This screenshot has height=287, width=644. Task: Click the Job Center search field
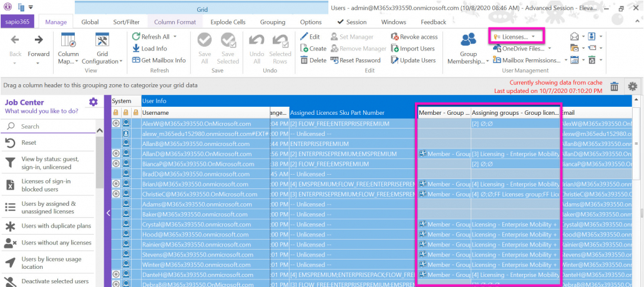(x=49, y=127)
